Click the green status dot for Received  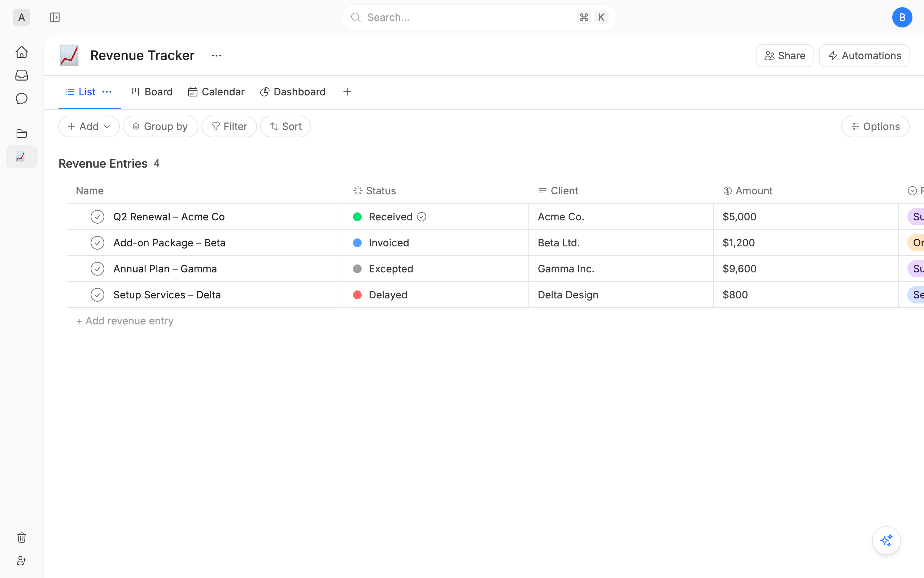357,217
